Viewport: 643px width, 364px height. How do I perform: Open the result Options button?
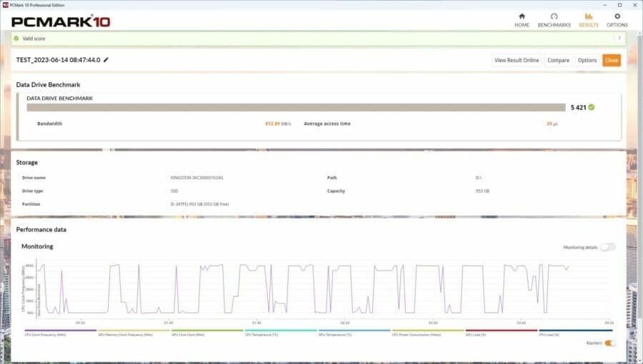point(587,60)
